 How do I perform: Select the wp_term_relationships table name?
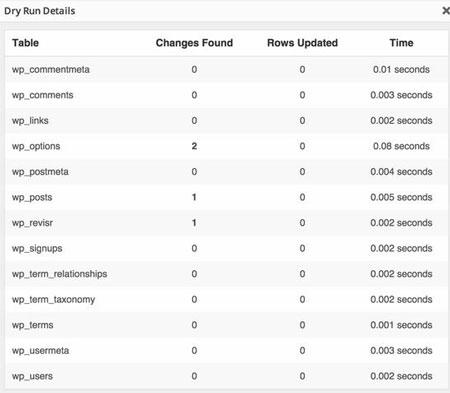pyautogui.click(x=60, y=274)
